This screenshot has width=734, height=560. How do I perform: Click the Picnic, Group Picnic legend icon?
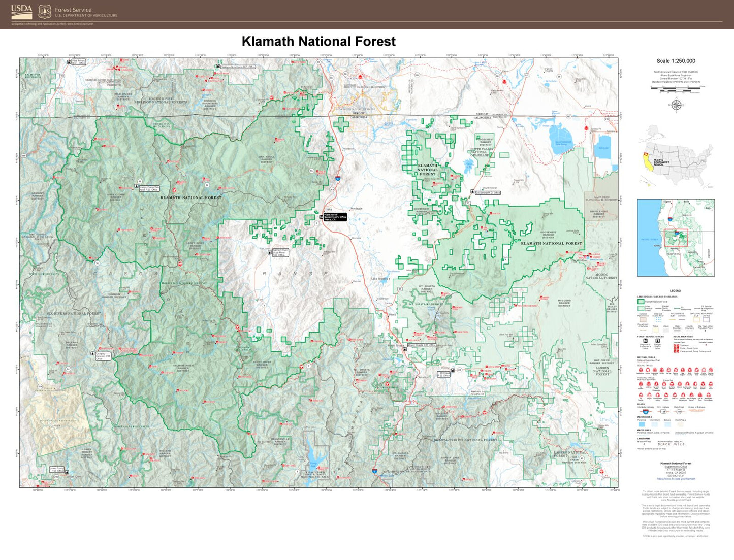tap(676, 348)
